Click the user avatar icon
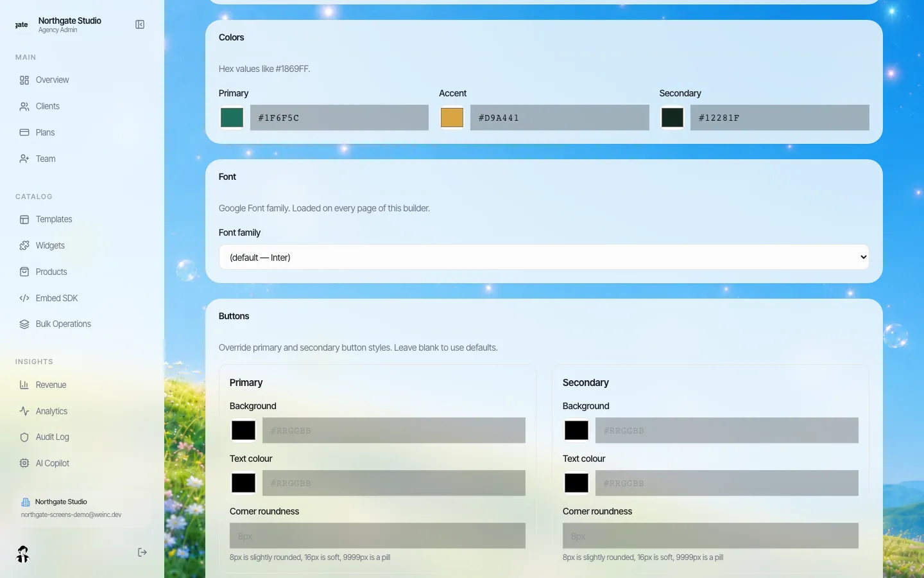Viewport: 924px width, 578px height. coord(23,554)
